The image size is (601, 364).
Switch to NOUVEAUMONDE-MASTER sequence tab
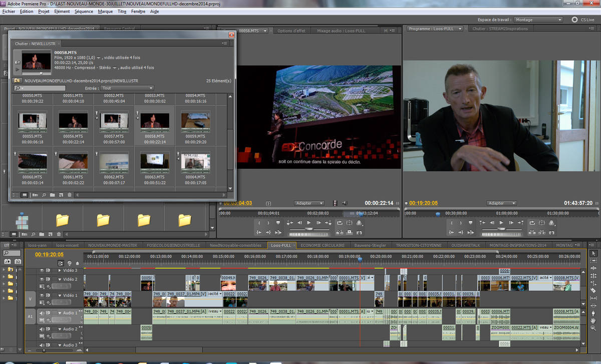[112, 245]
